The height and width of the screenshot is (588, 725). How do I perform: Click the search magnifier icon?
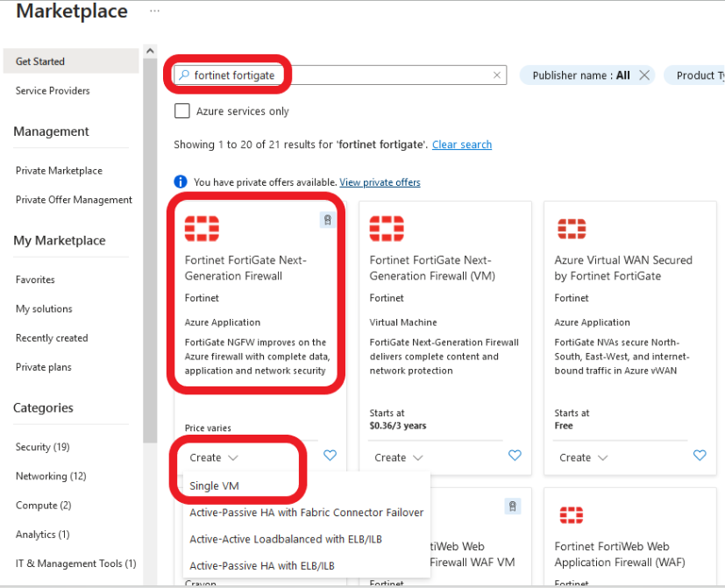point(184,74)
